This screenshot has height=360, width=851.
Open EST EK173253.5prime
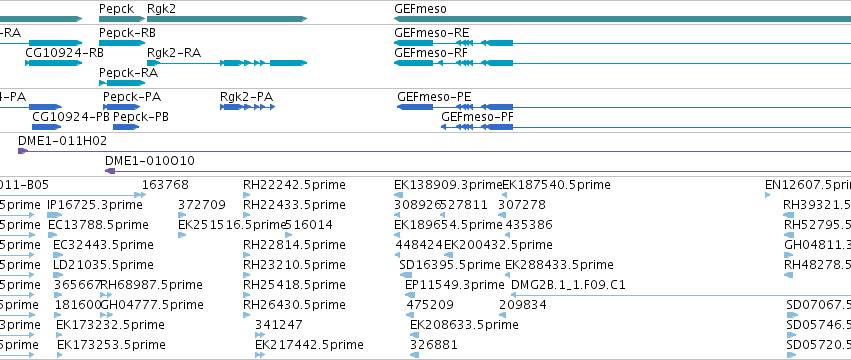[x=111, y=346]
